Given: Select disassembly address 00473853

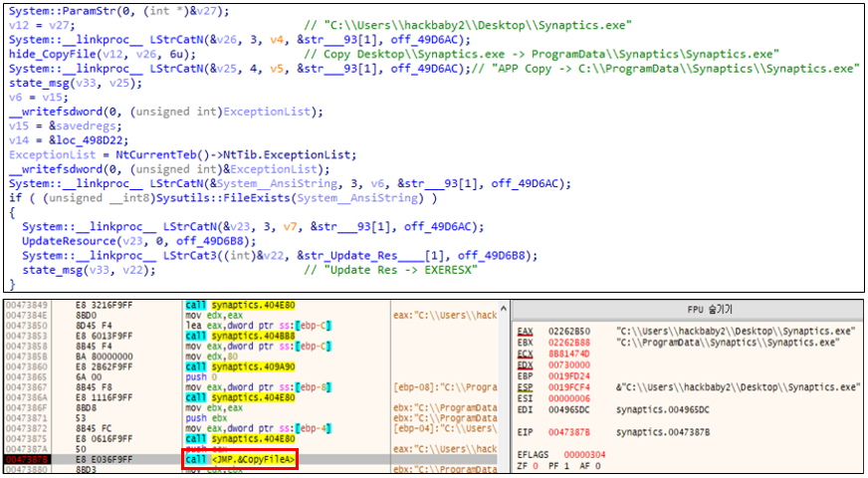Looking at the screenshot, I should pyautogui.click(x=27, y=337).
